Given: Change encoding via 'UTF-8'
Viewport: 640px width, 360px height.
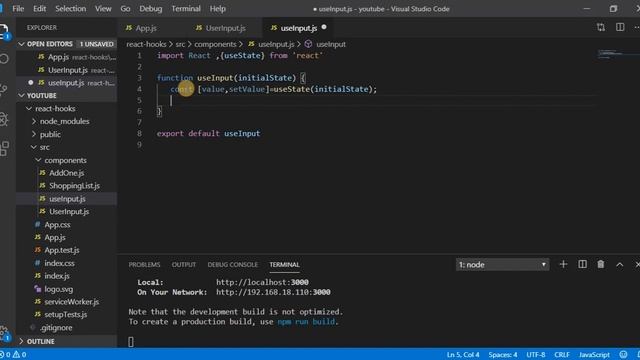Looking at the screenshot, I should click(536, 355).
